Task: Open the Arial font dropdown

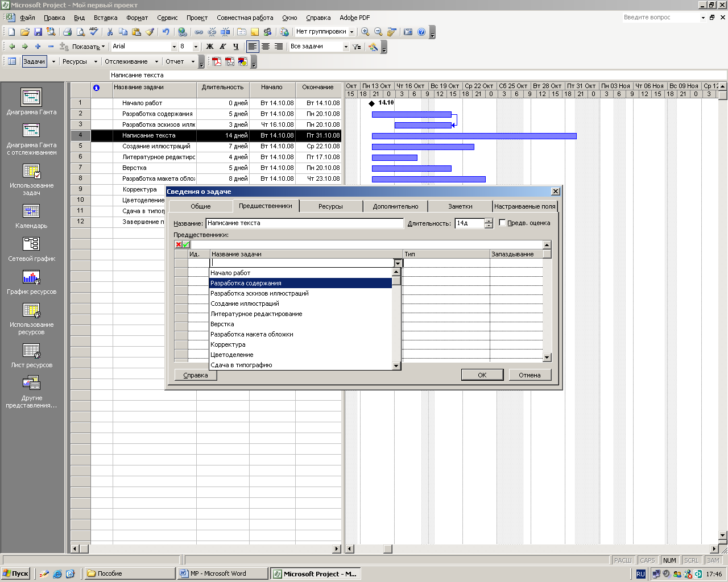Action: 174,47
